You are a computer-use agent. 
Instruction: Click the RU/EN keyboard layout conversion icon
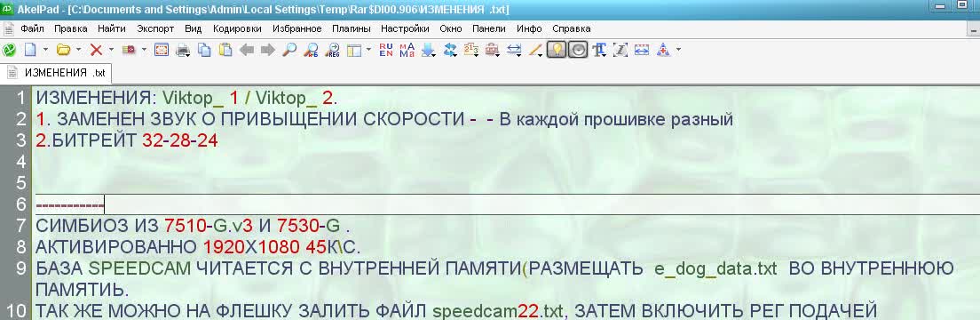(x=386, y=50)
